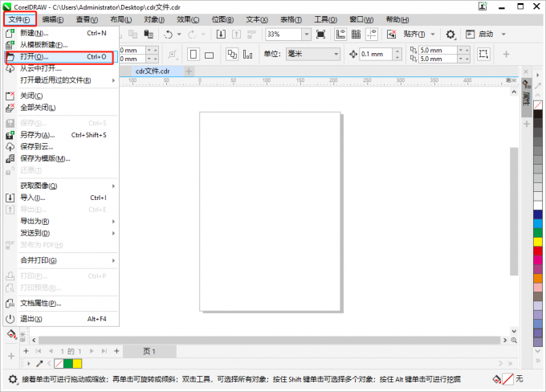The width and height of the screenshot is (546, 392).
Task: Click the fill bucket icon in the status bar
Action: 496,379
